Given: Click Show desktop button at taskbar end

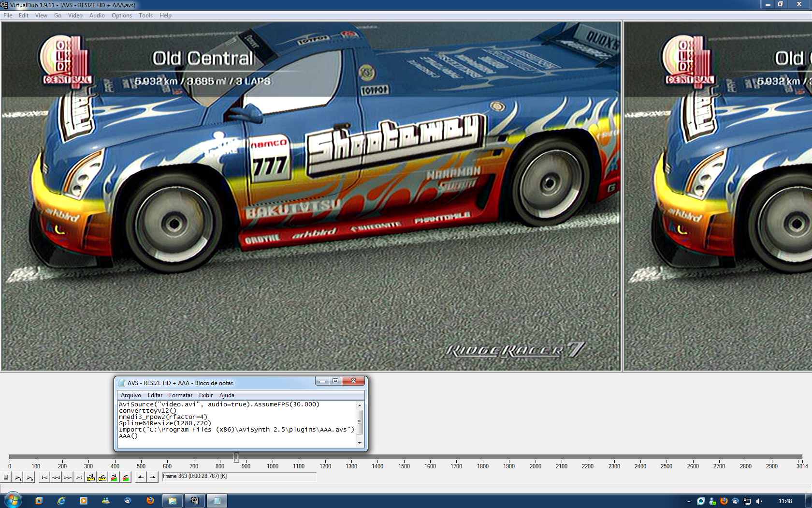Looking at the screenshot, I should point(809,501).
